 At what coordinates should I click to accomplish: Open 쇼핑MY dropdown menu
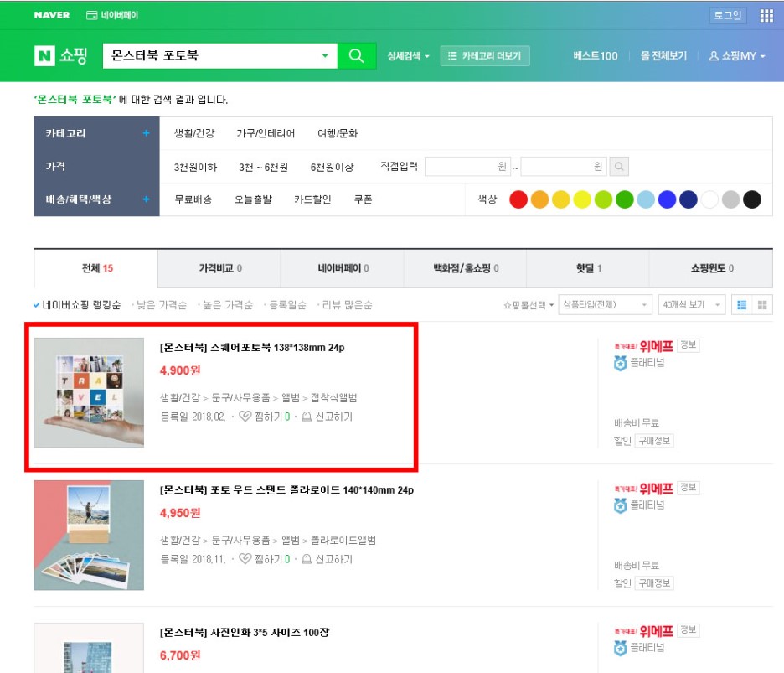(x=737, y=56)
